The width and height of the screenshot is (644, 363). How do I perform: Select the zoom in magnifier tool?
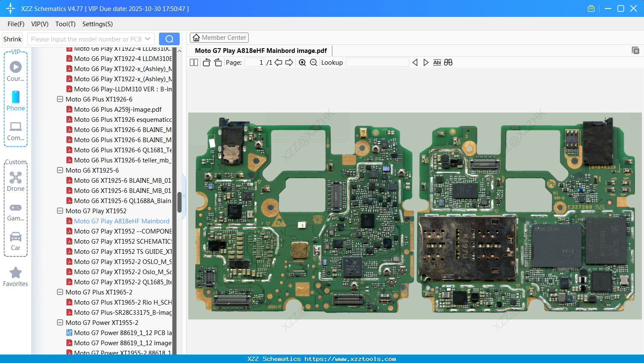[302, 62]
